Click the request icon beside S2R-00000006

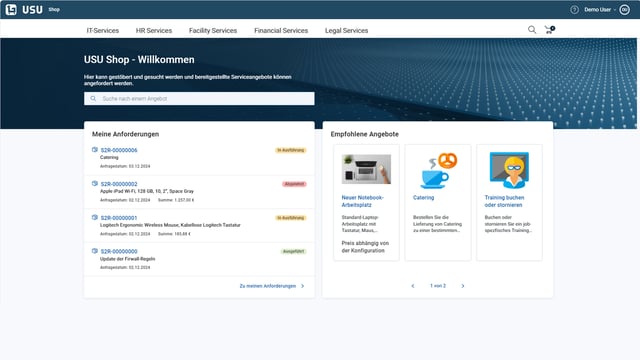coord(95,150)
